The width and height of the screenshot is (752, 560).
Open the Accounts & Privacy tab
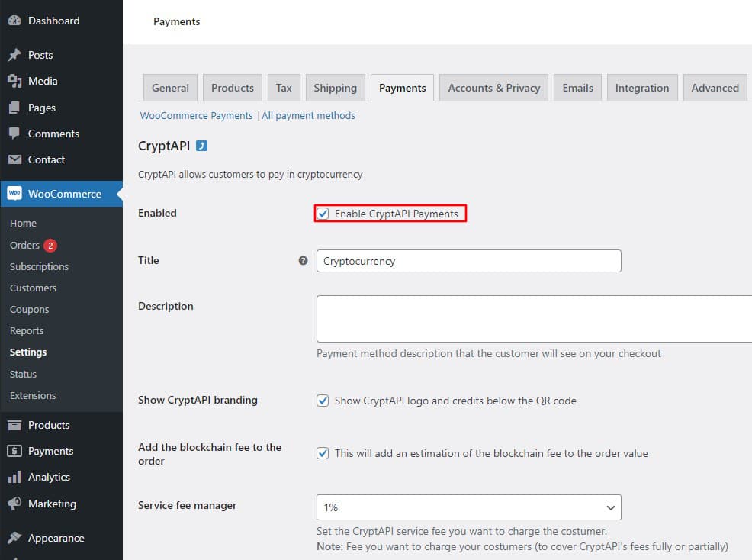click(493, 87)
